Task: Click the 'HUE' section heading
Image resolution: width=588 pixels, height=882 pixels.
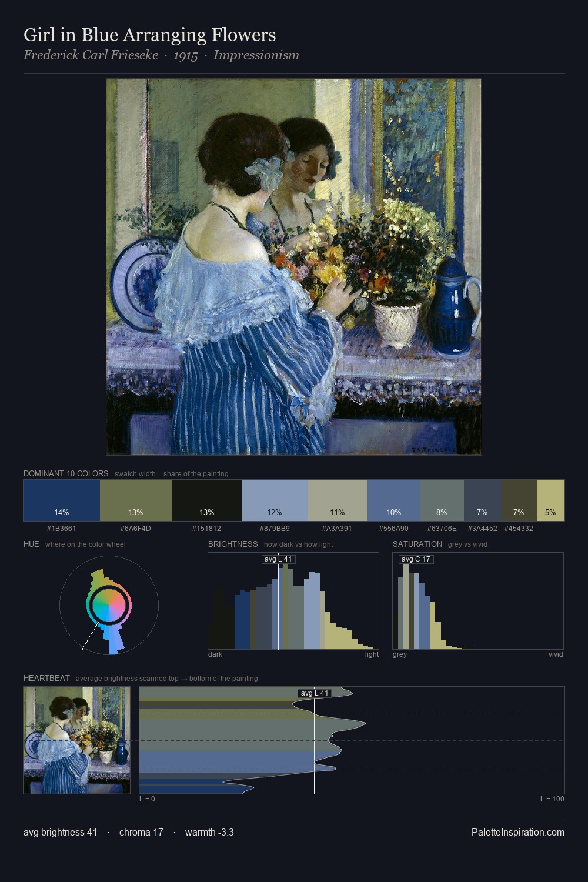Action: coord(31,544)
